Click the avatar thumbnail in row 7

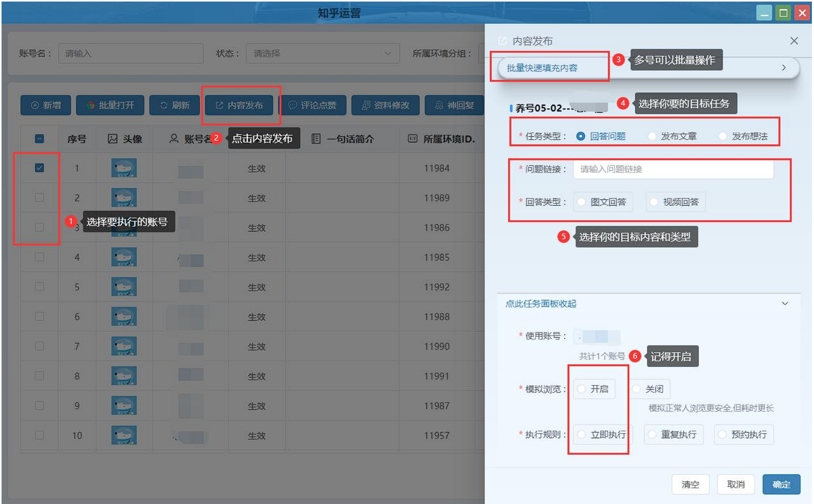[x=124, y=347]
